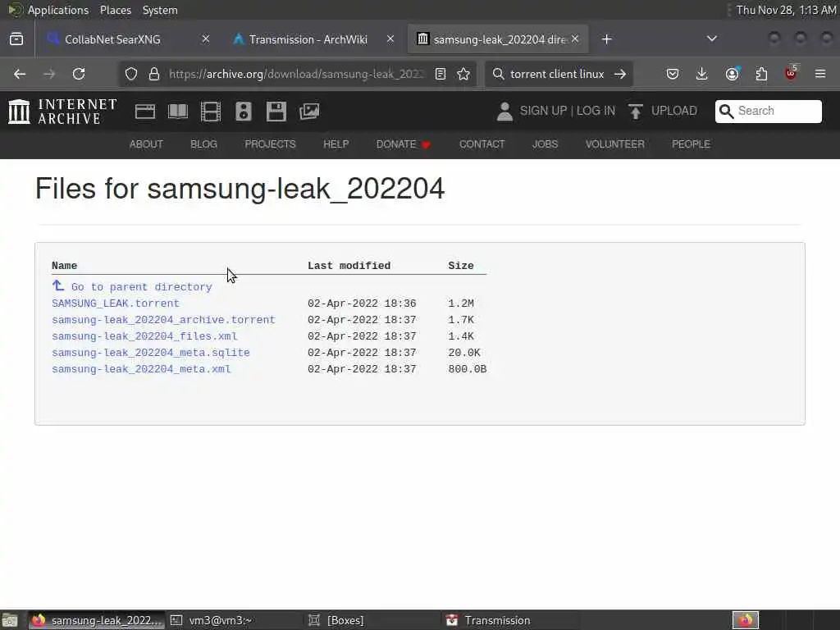Click the upload arrow icon

click(x=636, y=112)
